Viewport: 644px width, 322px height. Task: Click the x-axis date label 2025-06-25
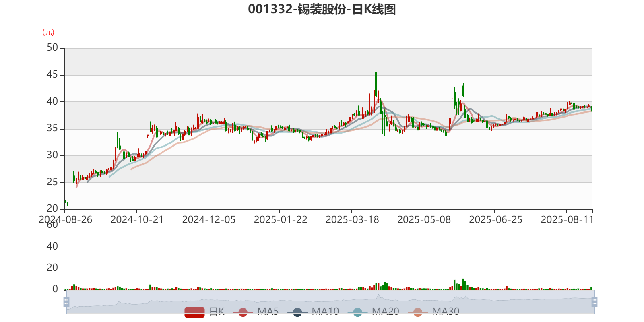(x=495, y=220)
